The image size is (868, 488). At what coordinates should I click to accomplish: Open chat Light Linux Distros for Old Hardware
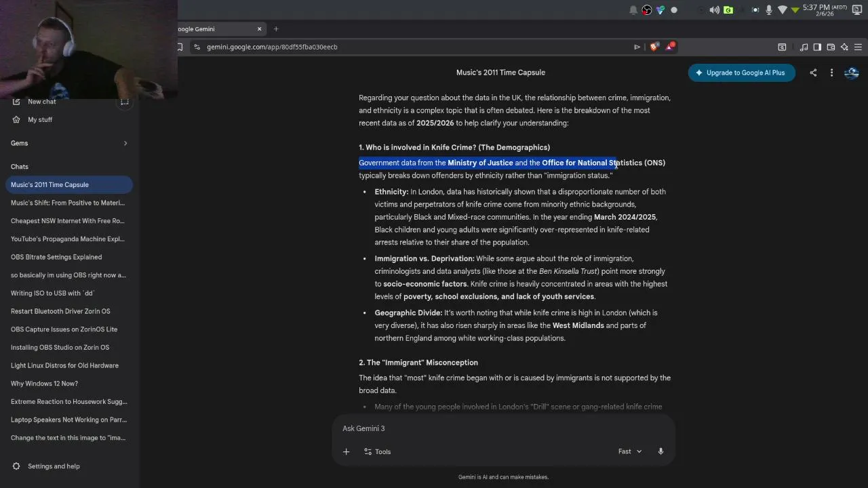click(x=68, y=365)
